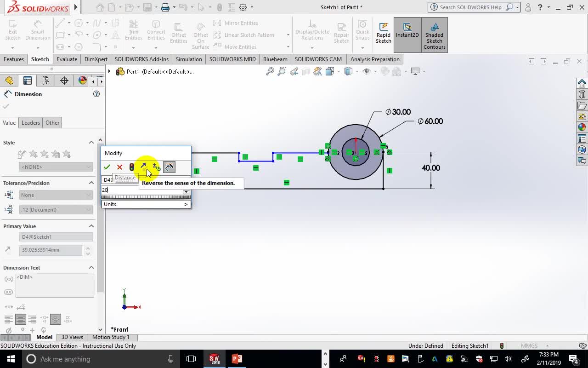Open the notification center icon
This screenshot has width=588, height=368.
(x=574, y=359)
